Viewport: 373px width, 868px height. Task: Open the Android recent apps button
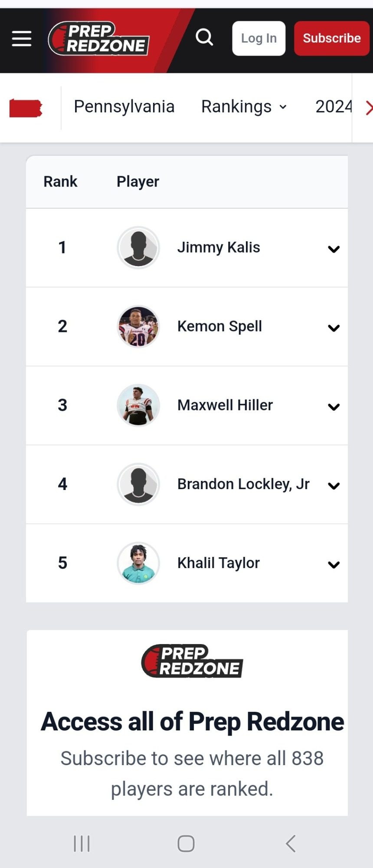[x=82, y=844]
